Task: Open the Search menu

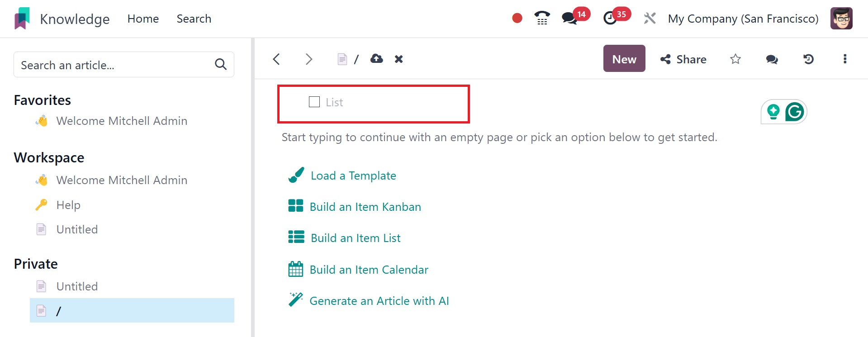Action: [x=194, y=19]
